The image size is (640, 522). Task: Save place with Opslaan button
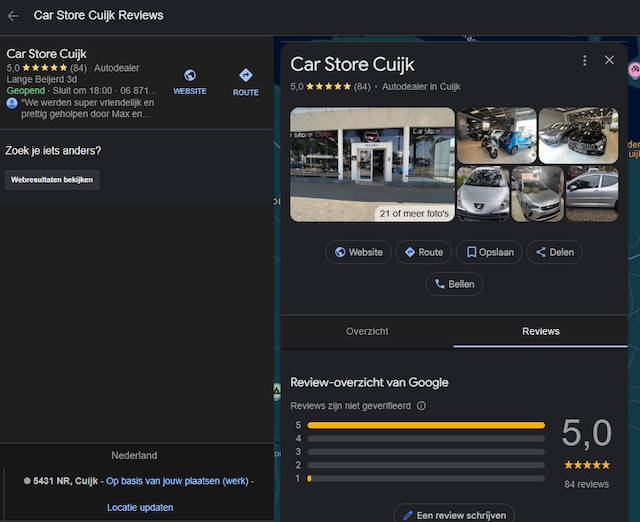pos(489,252)
